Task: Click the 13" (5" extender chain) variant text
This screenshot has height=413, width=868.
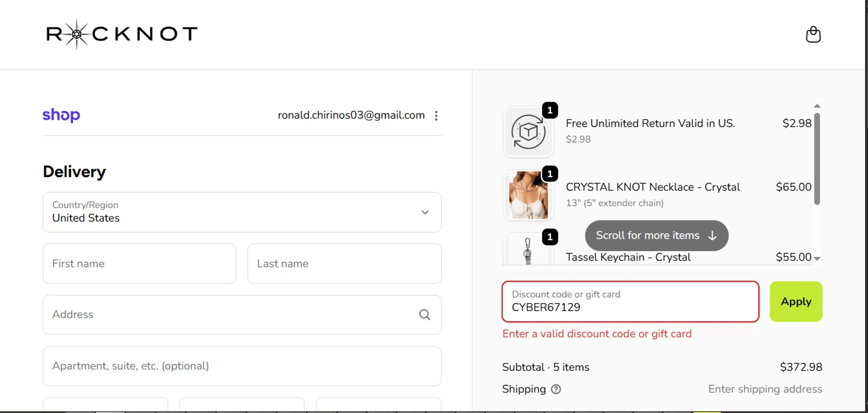Action: [615, 203]
